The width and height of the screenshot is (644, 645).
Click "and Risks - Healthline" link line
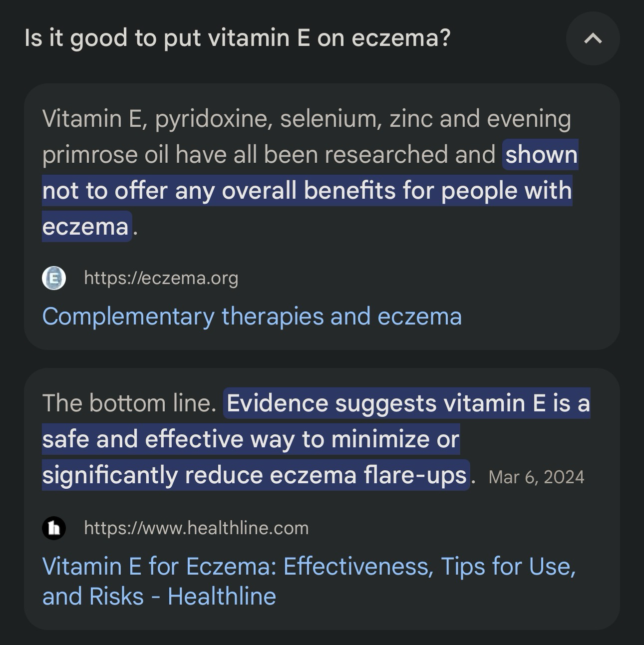click(x=159, y=597)
